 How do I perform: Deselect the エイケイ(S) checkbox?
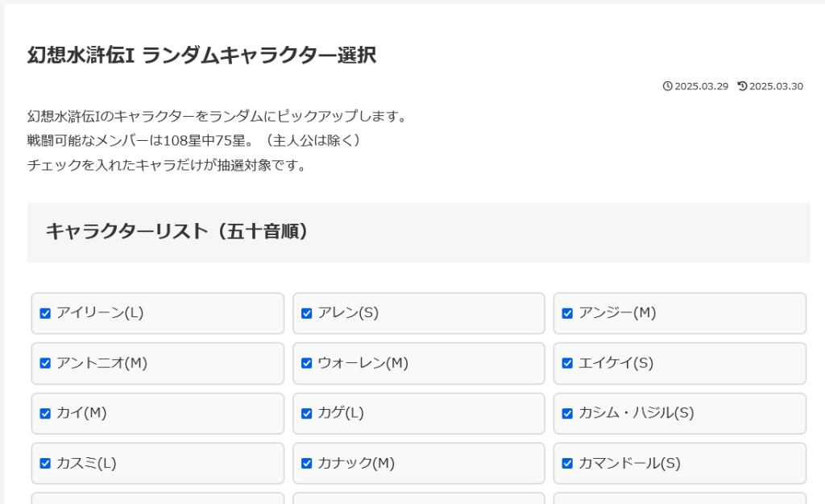point(567,363)
